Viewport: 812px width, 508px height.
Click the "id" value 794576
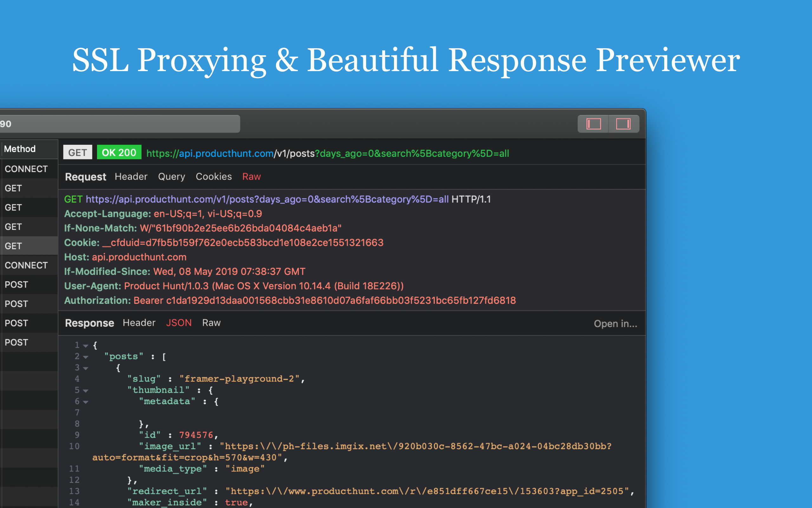(x=196, y=435)
